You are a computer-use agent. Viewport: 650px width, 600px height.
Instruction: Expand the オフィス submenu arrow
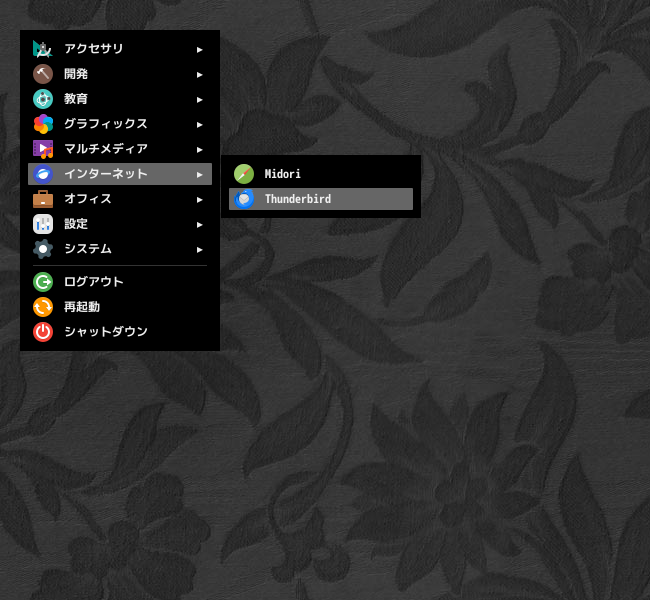[x=199, y=199]
